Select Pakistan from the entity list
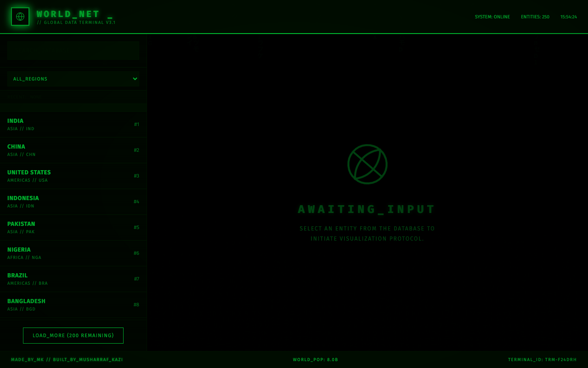The width and height of the screenshot is (588, 368). click(73, 227)
